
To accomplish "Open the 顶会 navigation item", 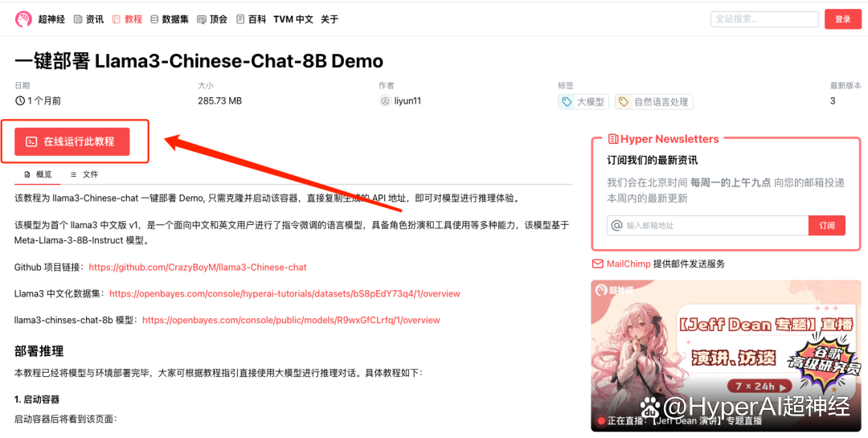I will tap(212, 19).
